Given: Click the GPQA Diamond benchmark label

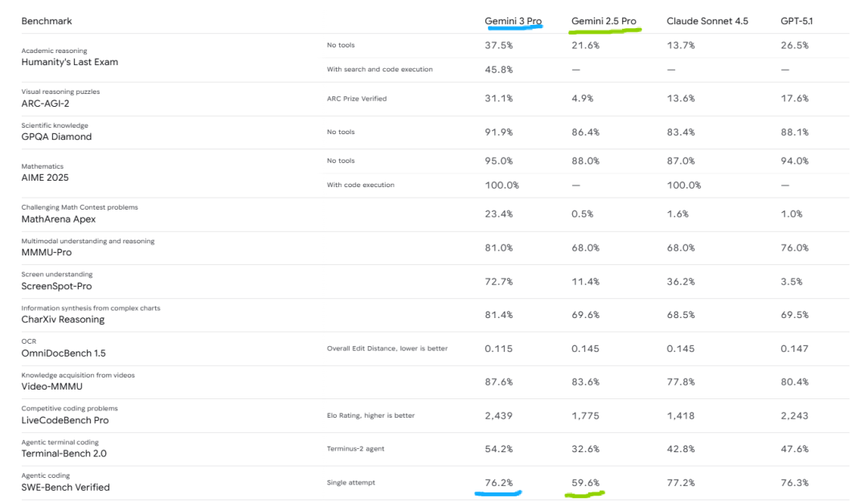Looking at the screenshot, I should [56, 137].
